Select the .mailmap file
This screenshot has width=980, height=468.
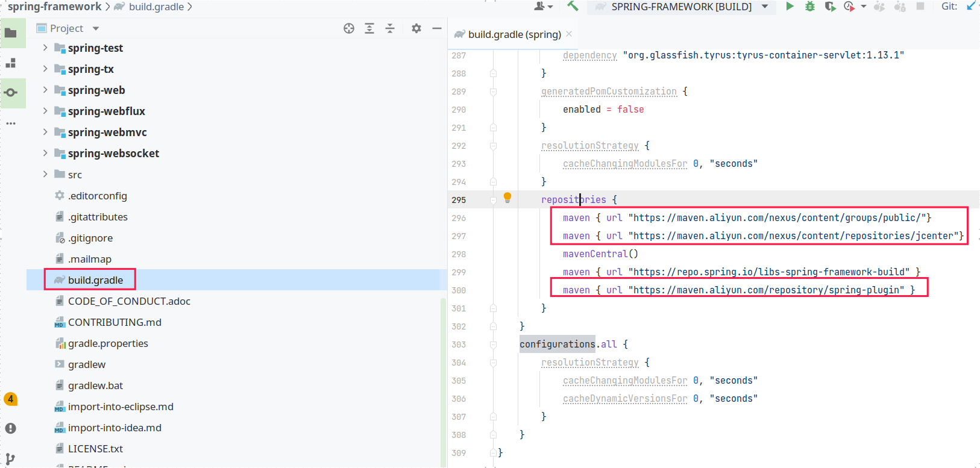[90, 259]
